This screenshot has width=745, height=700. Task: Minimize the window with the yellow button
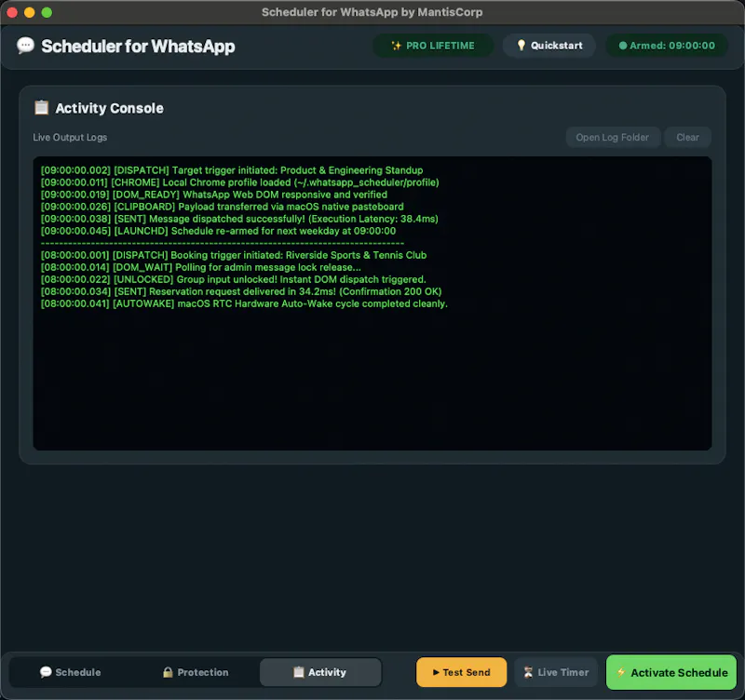point(30,12)
